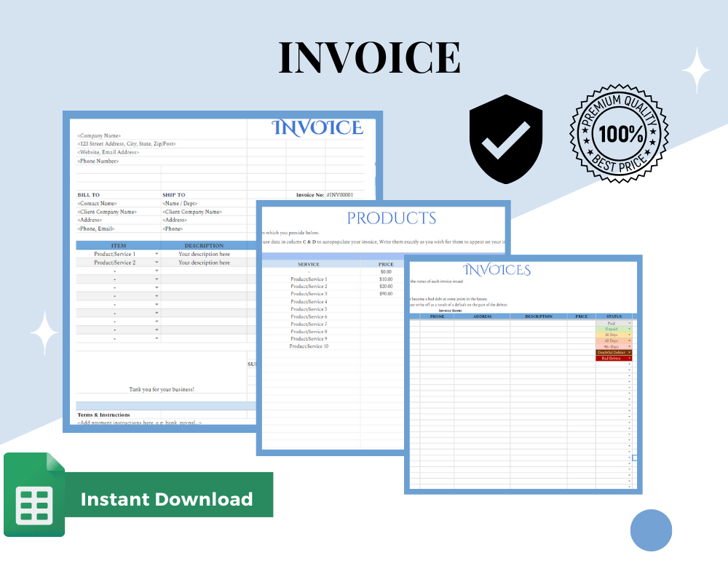Click the blue INVOICE title in invoice sheet
728x582 pixels.
point(317,127)
